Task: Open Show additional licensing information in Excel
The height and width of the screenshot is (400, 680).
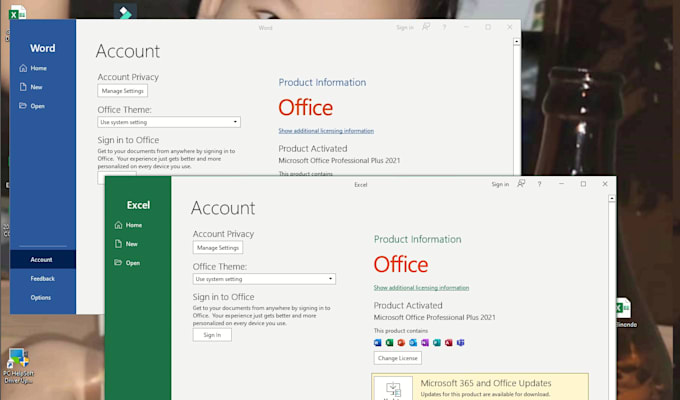Action: coord(421,288)
